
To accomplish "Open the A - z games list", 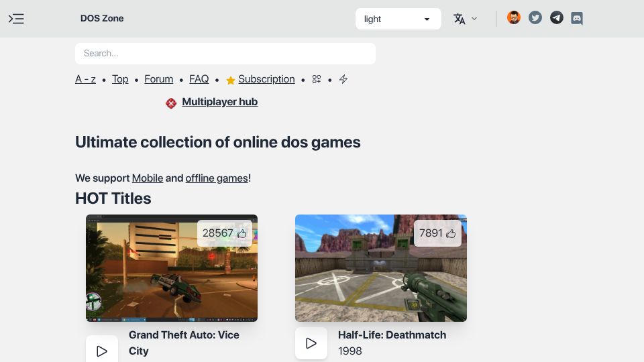I will click(x=85, y=79).
